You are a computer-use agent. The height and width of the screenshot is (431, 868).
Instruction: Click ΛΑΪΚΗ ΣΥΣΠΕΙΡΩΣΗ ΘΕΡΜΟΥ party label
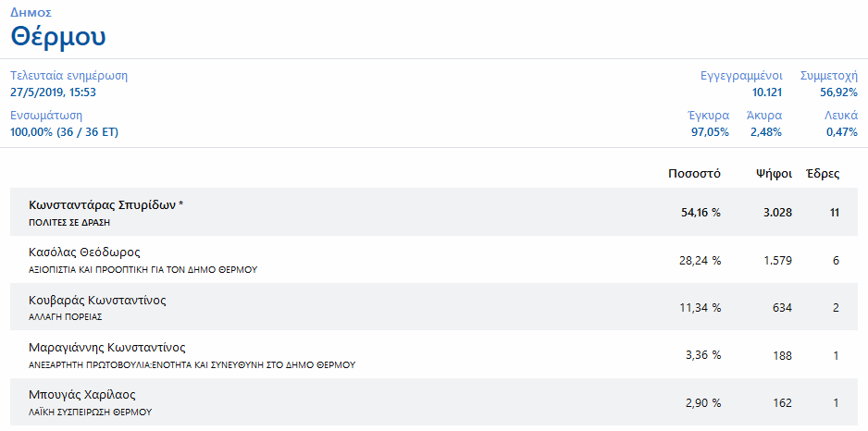click(x=91, y=413)
